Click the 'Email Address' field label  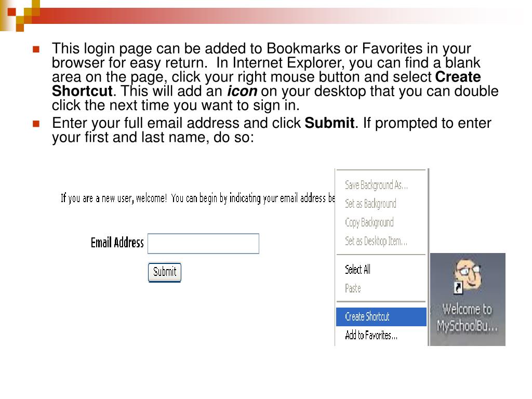pyautogui.click(x=117, y=243)
